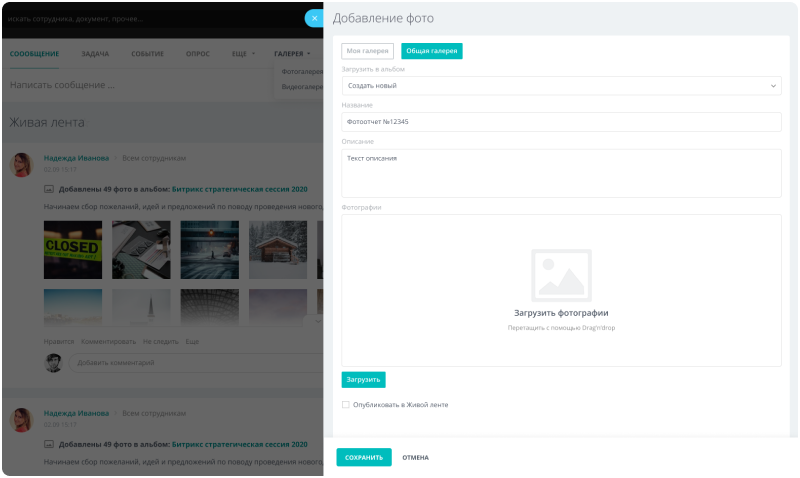Open the tower spire photo thumbnail

141,308
